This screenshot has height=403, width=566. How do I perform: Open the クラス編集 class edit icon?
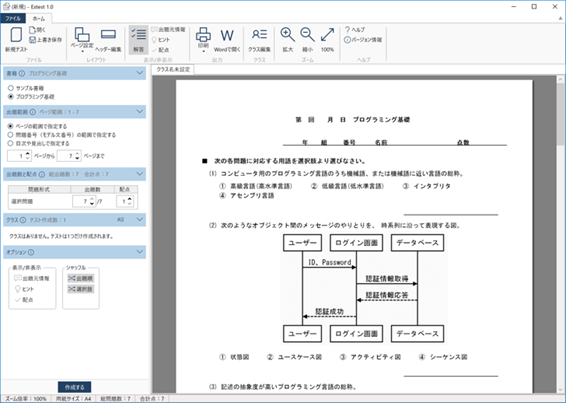pos(260,35)
